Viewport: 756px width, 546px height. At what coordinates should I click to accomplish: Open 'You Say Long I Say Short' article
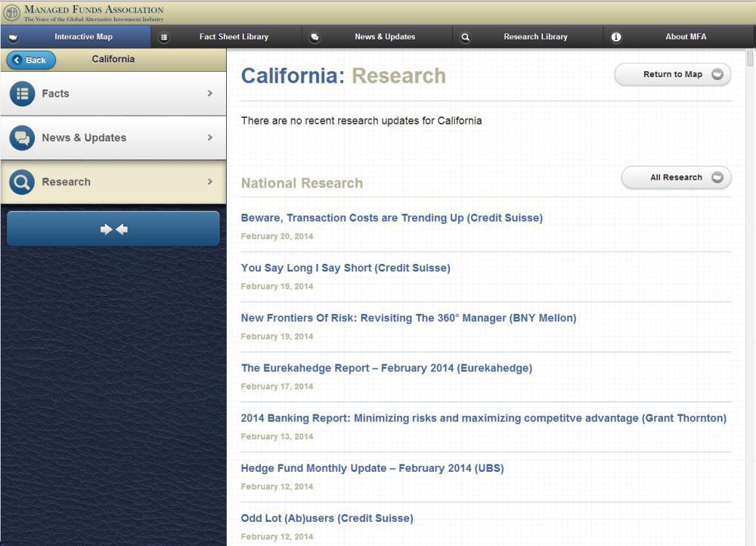(x=345, y=268)
